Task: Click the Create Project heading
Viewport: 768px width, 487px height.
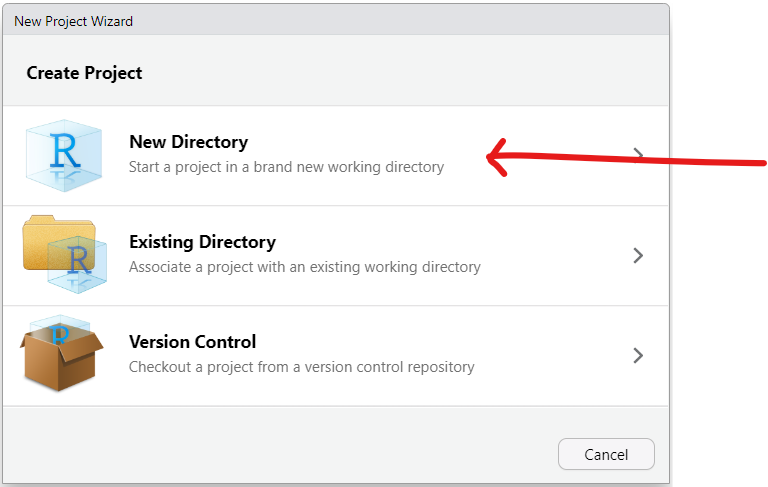Action: click(x=84, y=73)
